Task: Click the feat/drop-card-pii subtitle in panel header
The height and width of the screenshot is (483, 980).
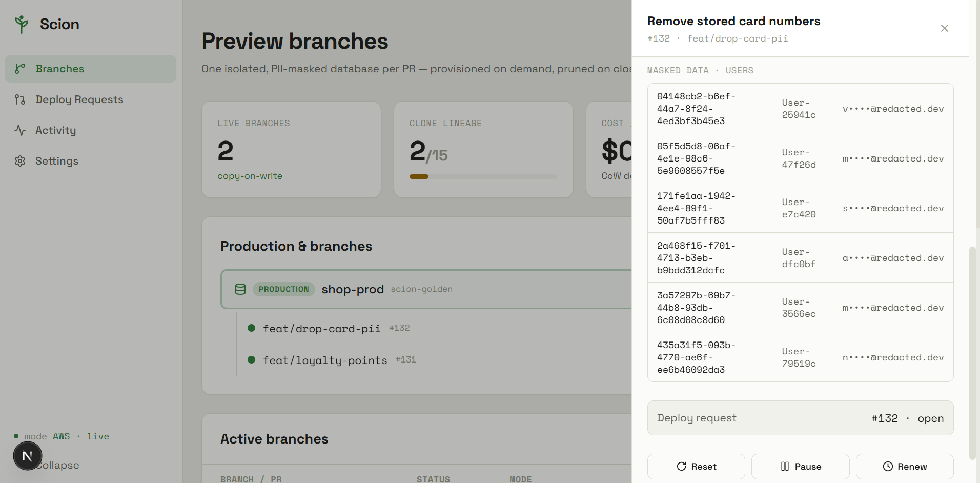Action: pyautogui.click(x=738, y=38)
